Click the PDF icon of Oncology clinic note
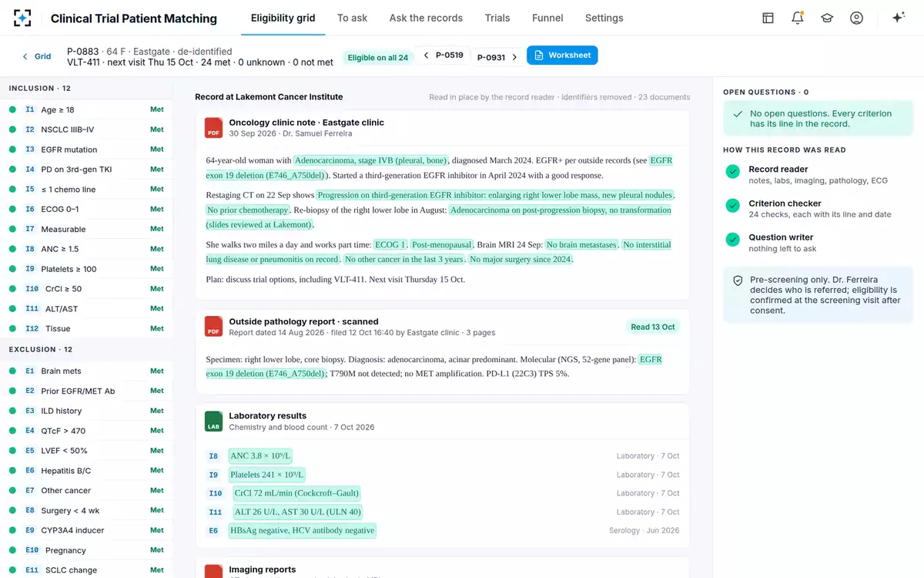This screenshot has width=924, height=578. click(213, 128)
